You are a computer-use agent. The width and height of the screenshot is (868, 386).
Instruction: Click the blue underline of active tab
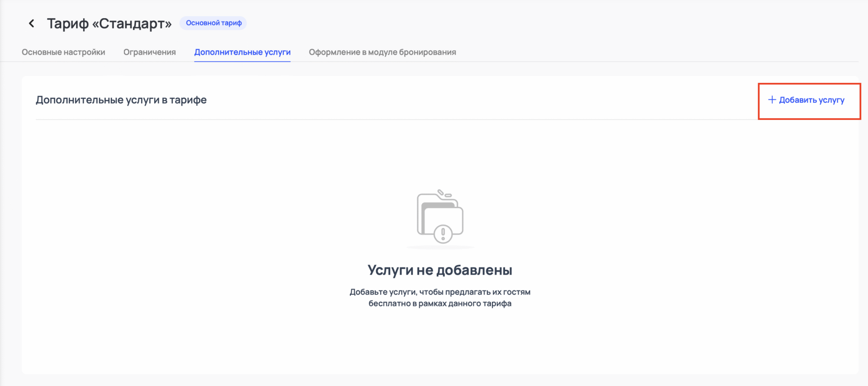point(242,61)
